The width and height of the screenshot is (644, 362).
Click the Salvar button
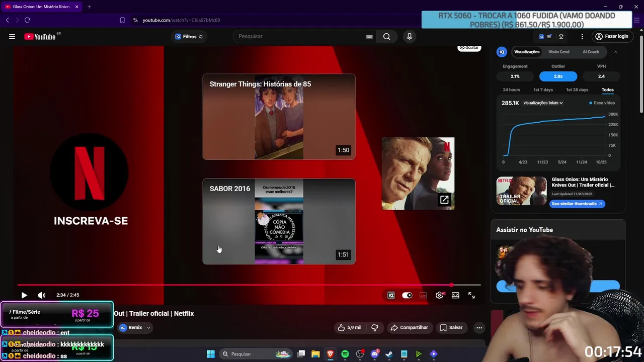[451, 327]
